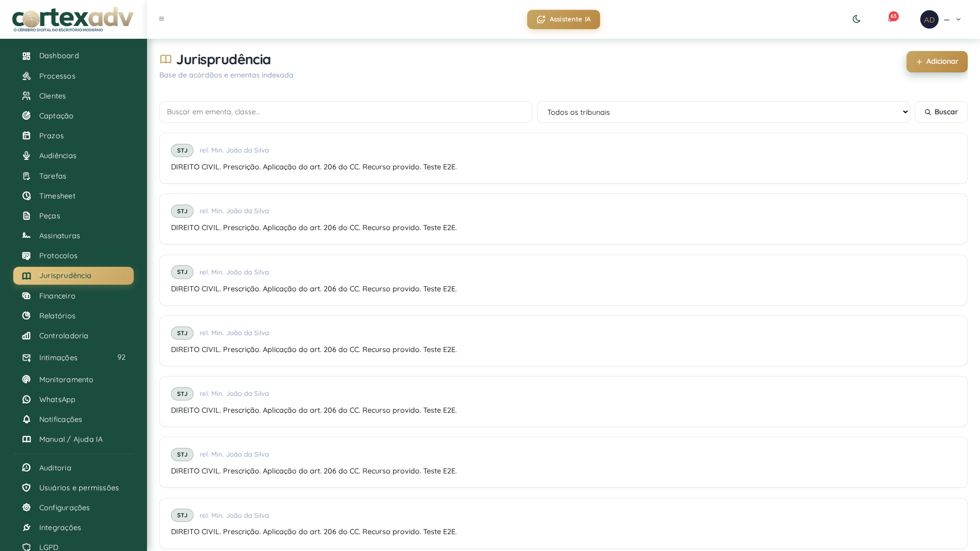Click the Clientes people icon
Image resolution: width=980 pixels, height=551 pixels.
coord(27,96)
